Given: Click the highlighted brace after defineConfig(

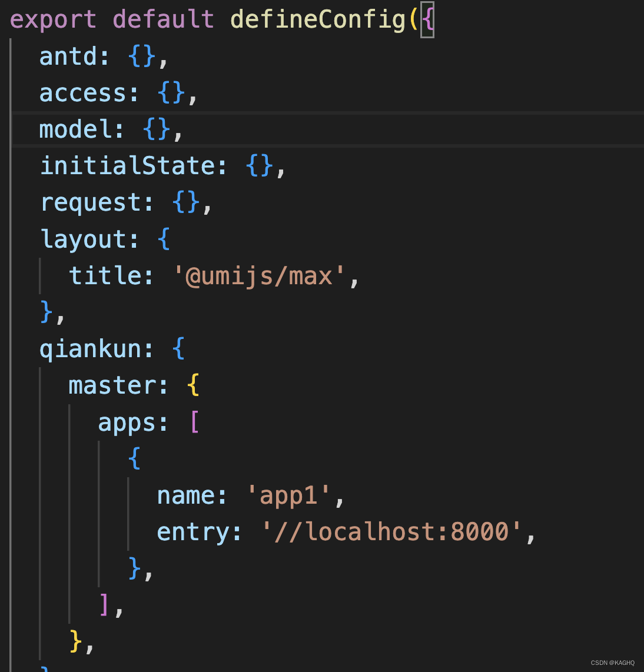Looking at the screenshot, I should coord(427,19).
